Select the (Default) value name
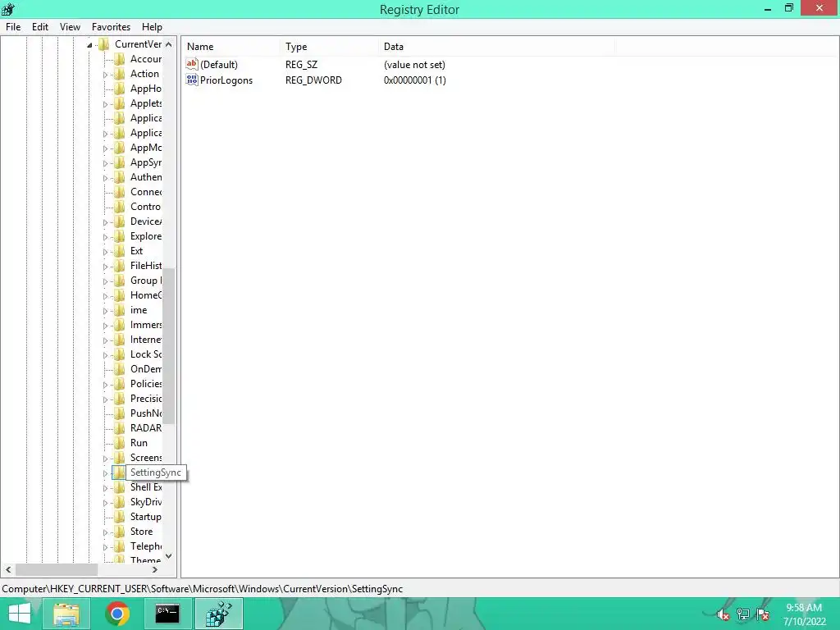 (218, 64)
